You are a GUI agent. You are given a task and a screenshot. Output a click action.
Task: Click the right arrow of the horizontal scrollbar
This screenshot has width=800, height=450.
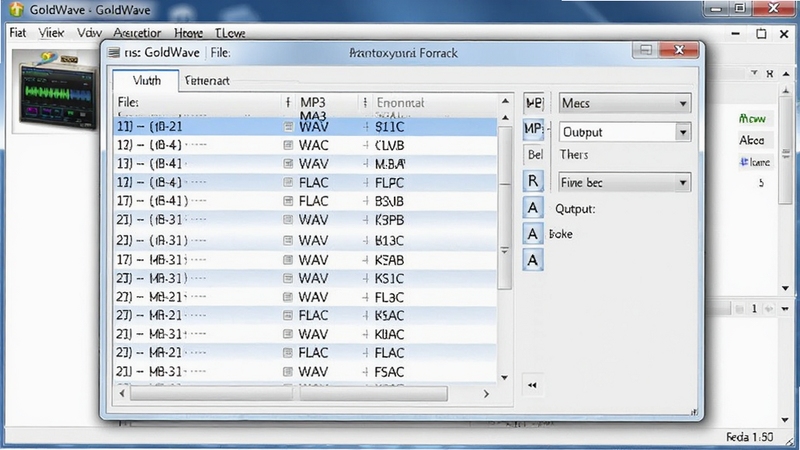coord(486,394)
